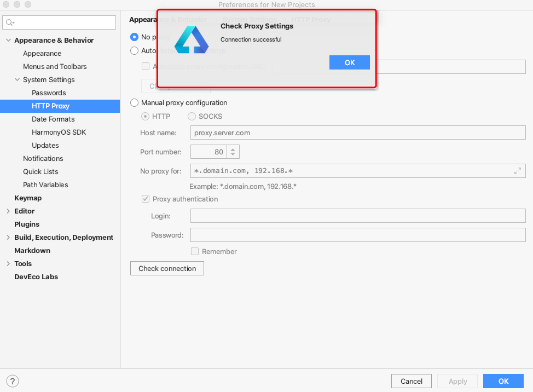Click OK in Check Proxy Settings dialog
Screen dimensions: 533x392
[350, 62]
